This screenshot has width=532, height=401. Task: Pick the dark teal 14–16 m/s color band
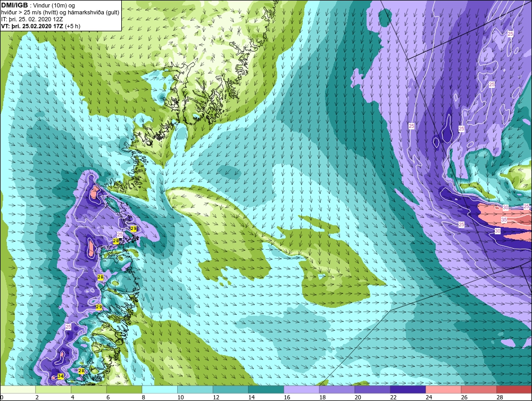tap(266, 389)
